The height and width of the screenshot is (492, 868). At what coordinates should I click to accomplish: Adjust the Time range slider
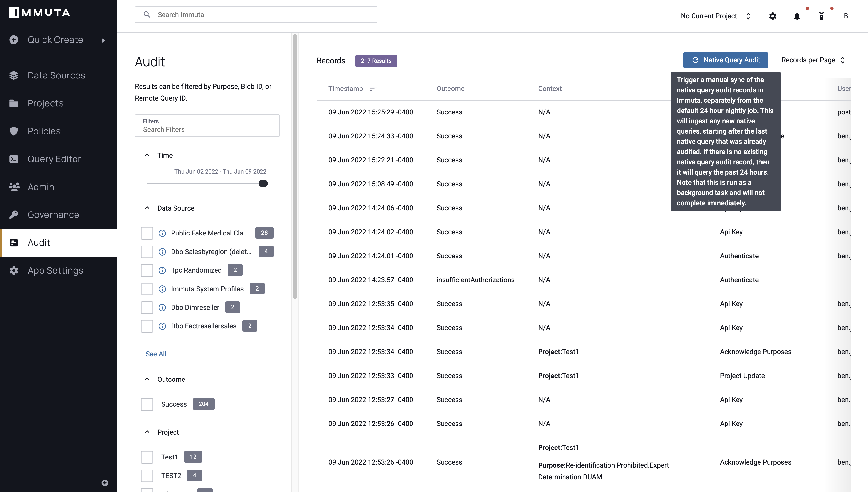coord(263,183)
